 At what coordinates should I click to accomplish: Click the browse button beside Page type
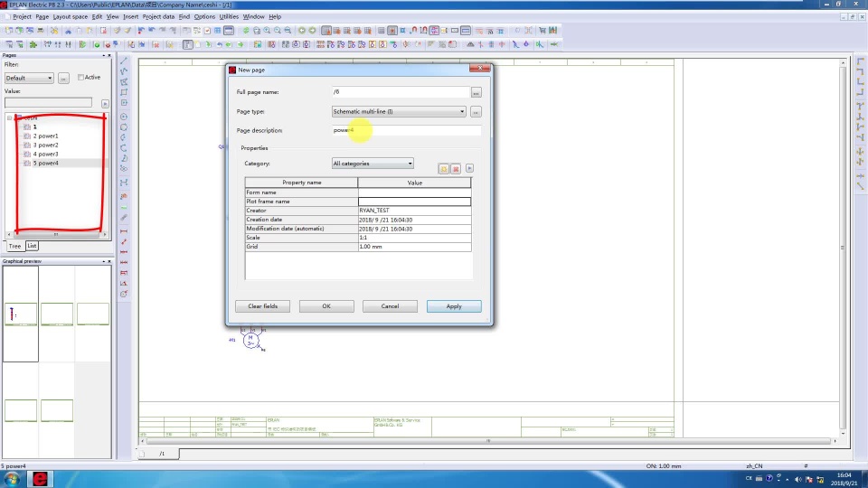click(x=476, y=112)
